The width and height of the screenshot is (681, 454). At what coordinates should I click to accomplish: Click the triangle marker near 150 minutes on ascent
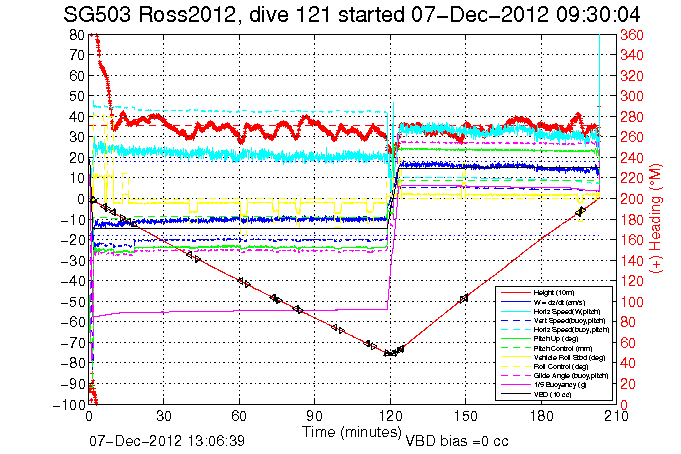(464, 298)
